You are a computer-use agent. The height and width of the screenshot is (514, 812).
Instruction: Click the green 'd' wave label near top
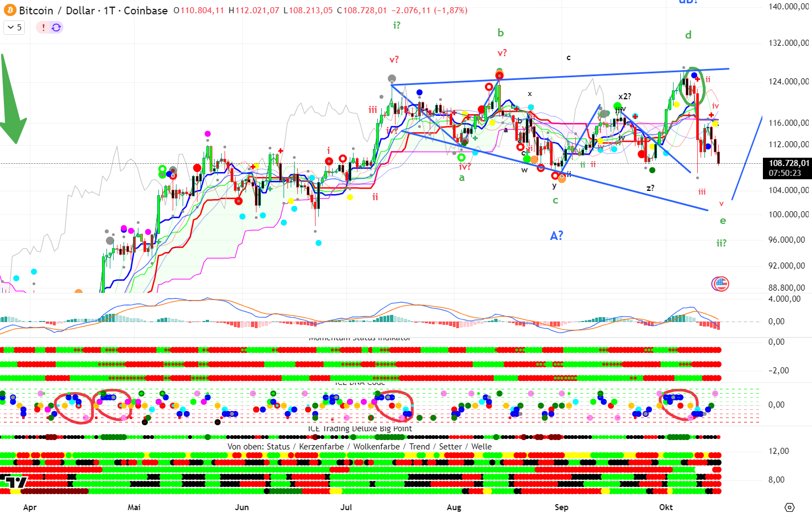click(688, 35)
